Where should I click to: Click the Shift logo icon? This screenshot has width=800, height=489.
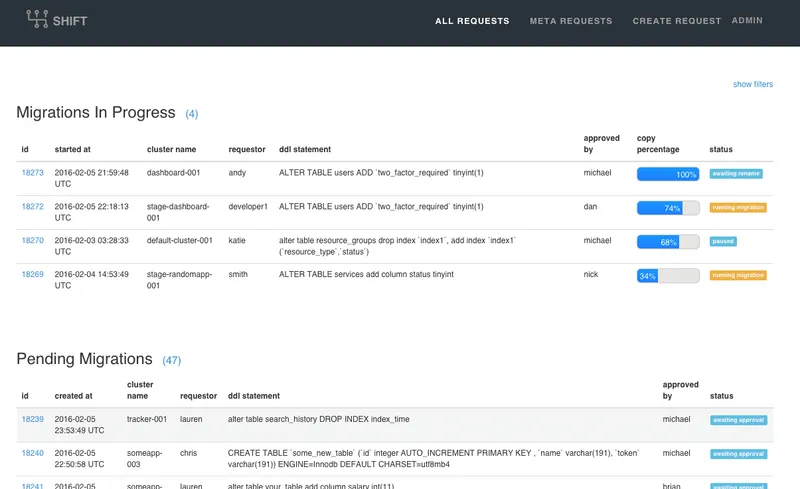pyautogui.click(x=37, y=19)
